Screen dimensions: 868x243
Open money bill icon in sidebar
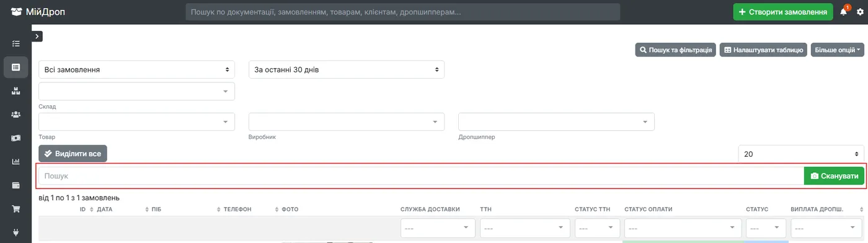click(16, 138)
